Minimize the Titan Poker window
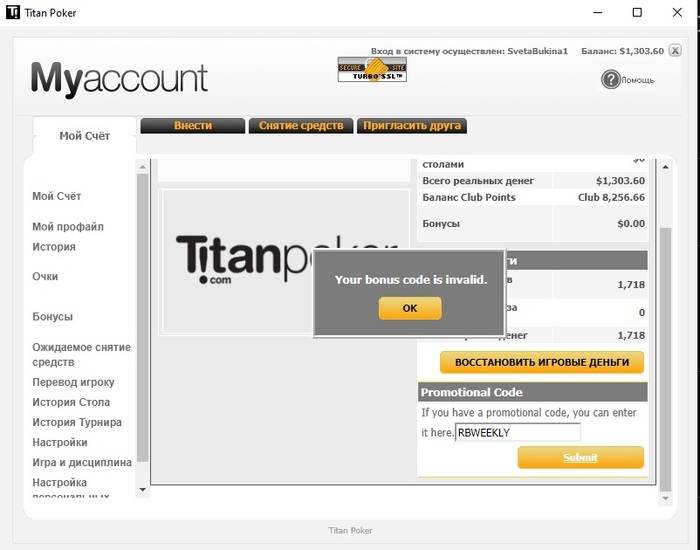700x550 pixels. [598, 12]
